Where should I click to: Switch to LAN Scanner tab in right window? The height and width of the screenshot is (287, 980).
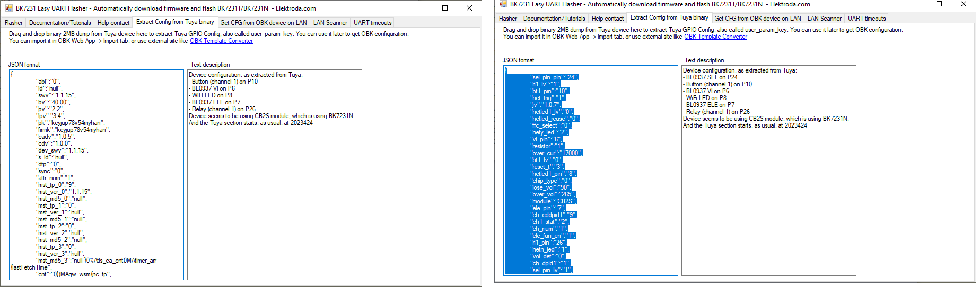click(x=825, y=19)
